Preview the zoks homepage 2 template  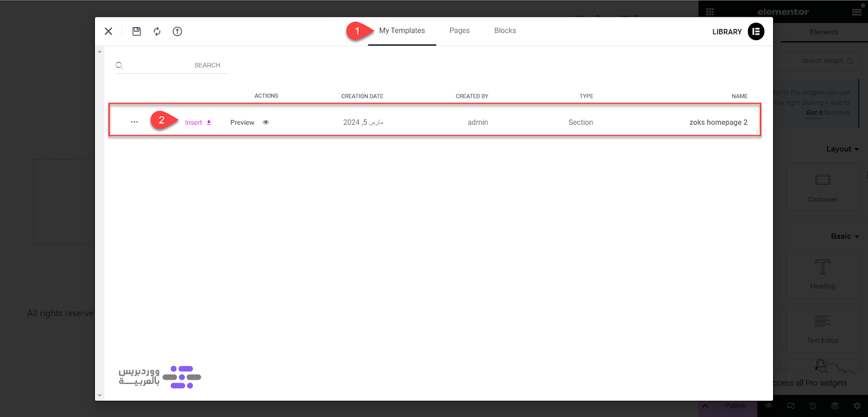pos(242,123)
